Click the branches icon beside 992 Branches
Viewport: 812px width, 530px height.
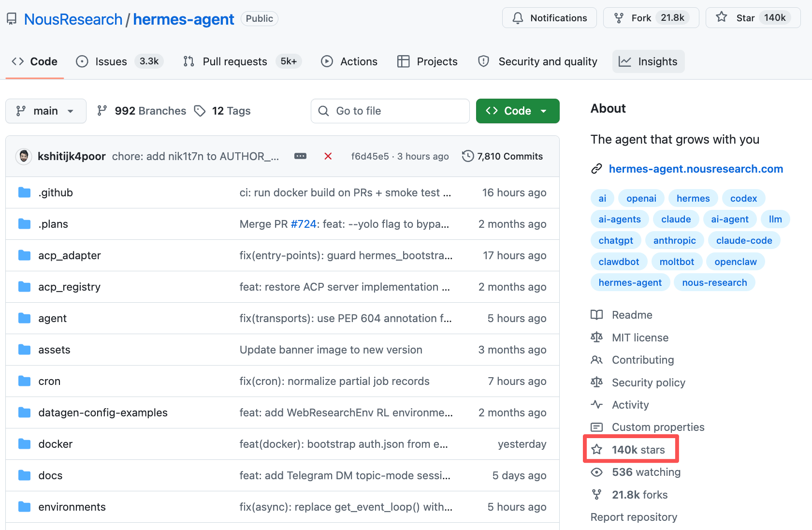(102, 111)
